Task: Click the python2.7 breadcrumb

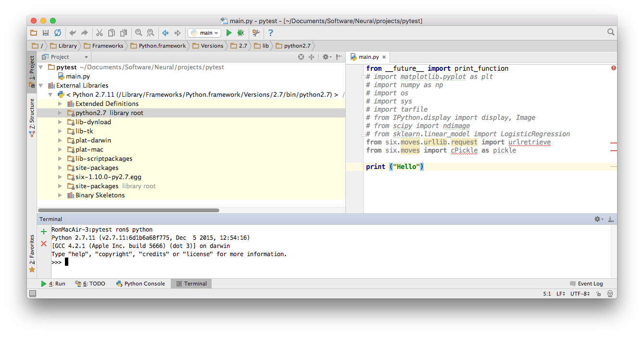Action: pyautogui.click(x=293, y=46)
